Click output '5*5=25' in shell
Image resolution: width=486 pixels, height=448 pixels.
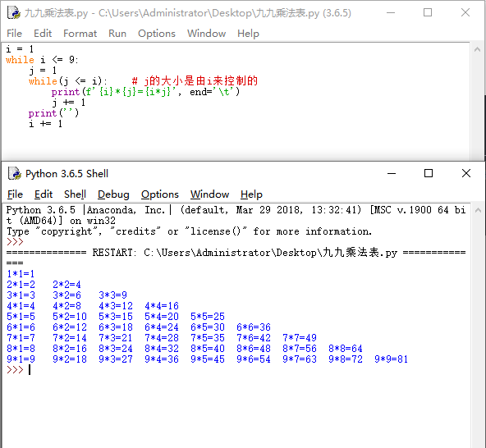pyautogui.click(x=208, y=317)
